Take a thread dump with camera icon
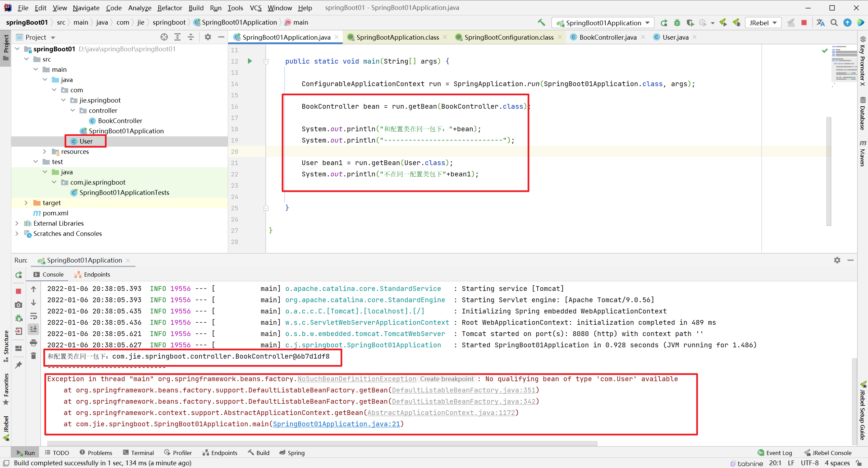Screen dimensions: 868x468 tap(18, 304)
